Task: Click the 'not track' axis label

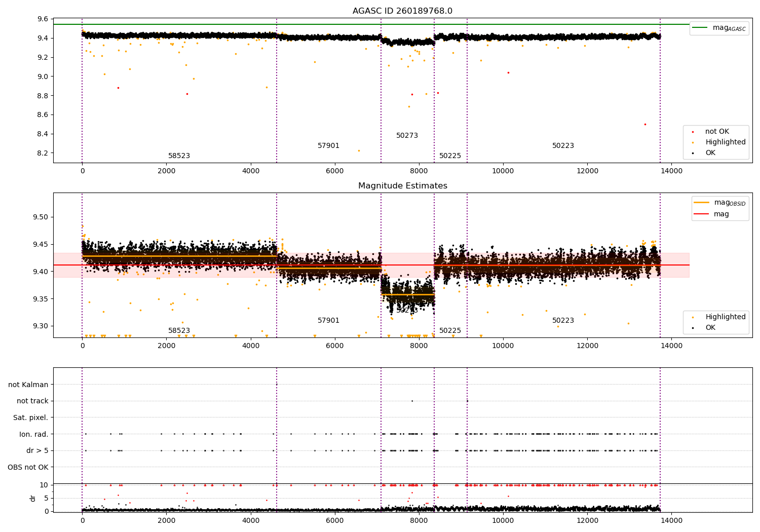Action: [x=32, y=401]
